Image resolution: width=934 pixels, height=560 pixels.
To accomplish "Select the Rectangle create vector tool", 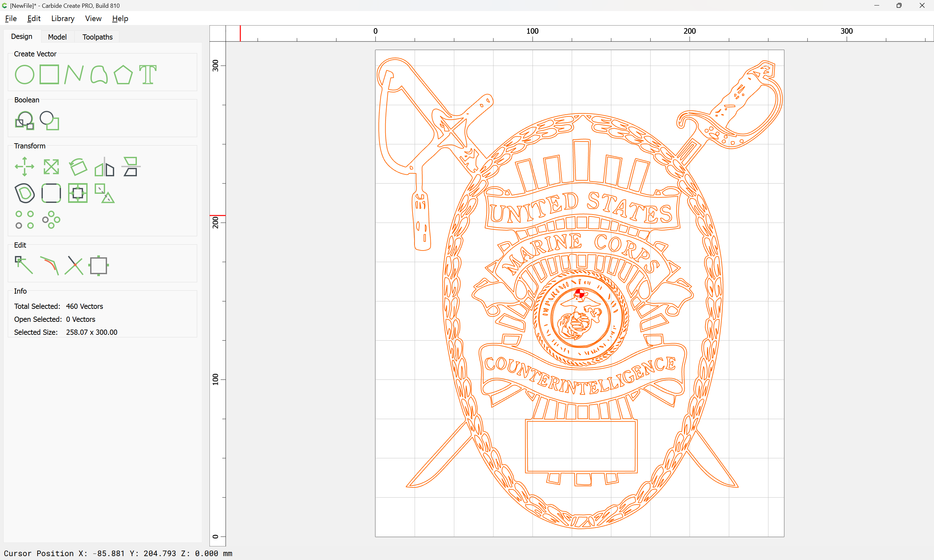I will pyautogui.click(x=49, y=74).
